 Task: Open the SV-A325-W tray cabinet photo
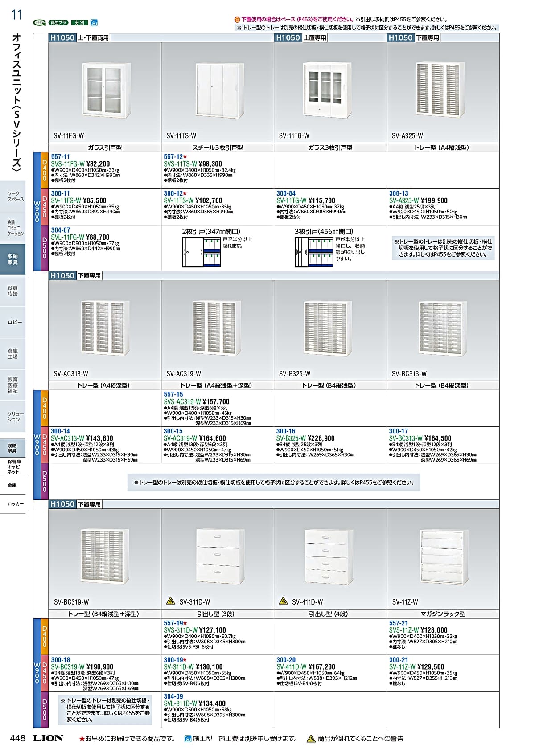point(440,90)
